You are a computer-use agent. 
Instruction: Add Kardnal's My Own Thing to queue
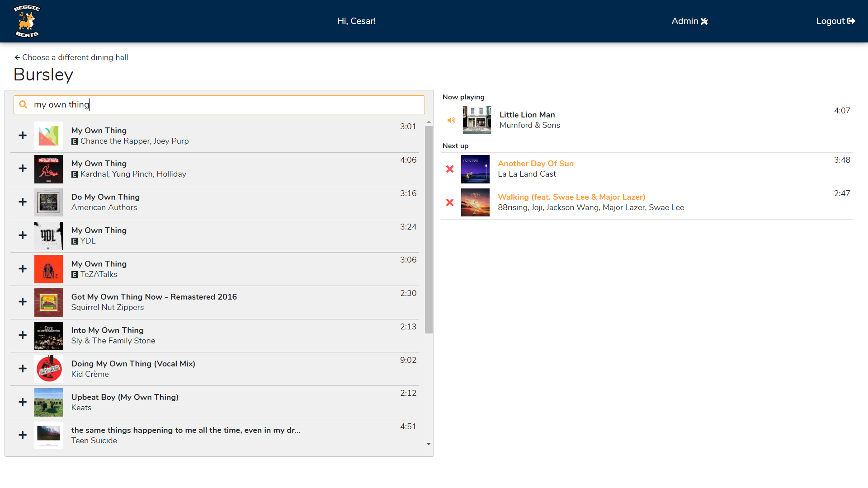23,169
